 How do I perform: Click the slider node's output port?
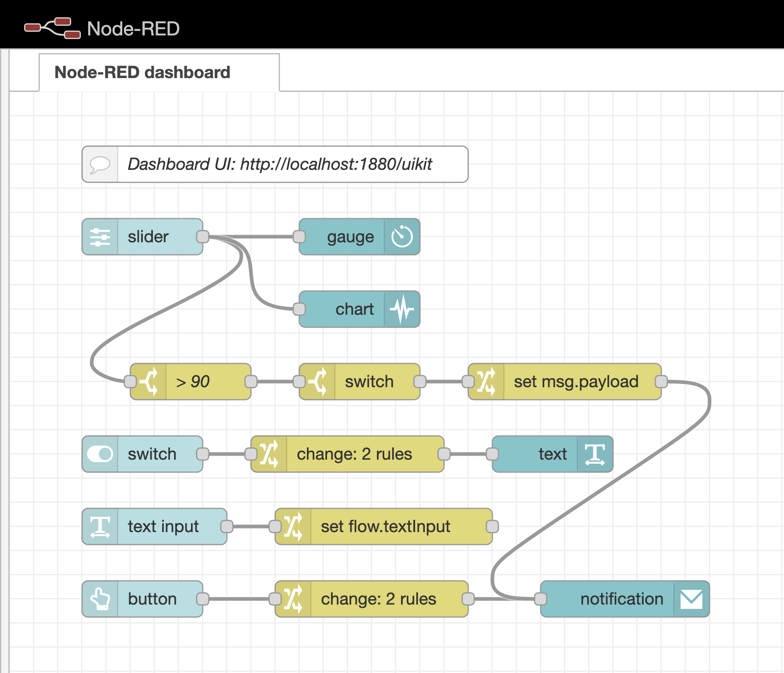coord(203,237)
